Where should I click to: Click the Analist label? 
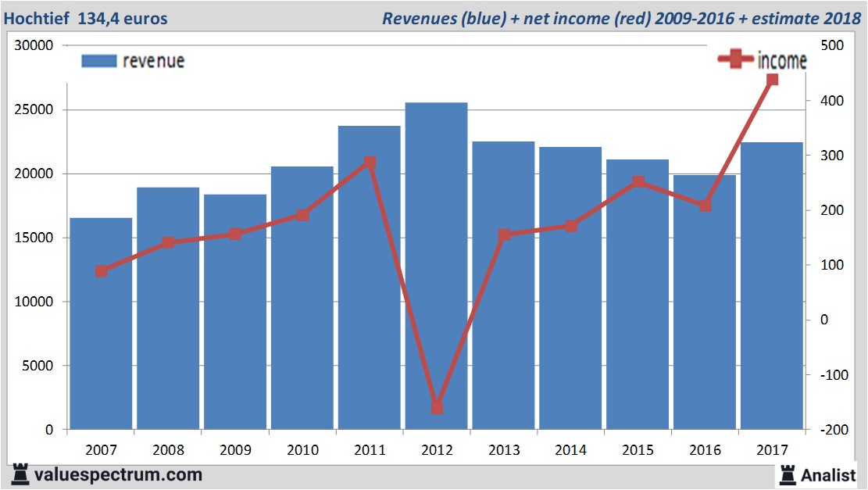coord(828,475)
